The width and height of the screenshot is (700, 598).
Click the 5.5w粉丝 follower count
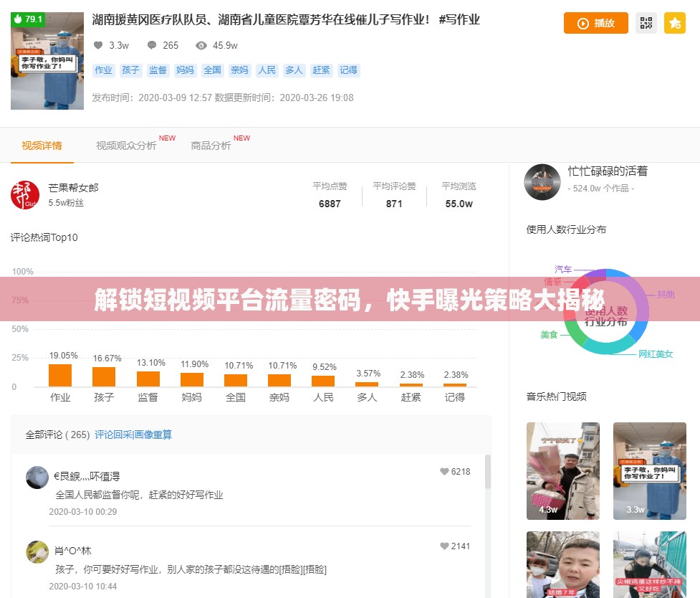66,203
